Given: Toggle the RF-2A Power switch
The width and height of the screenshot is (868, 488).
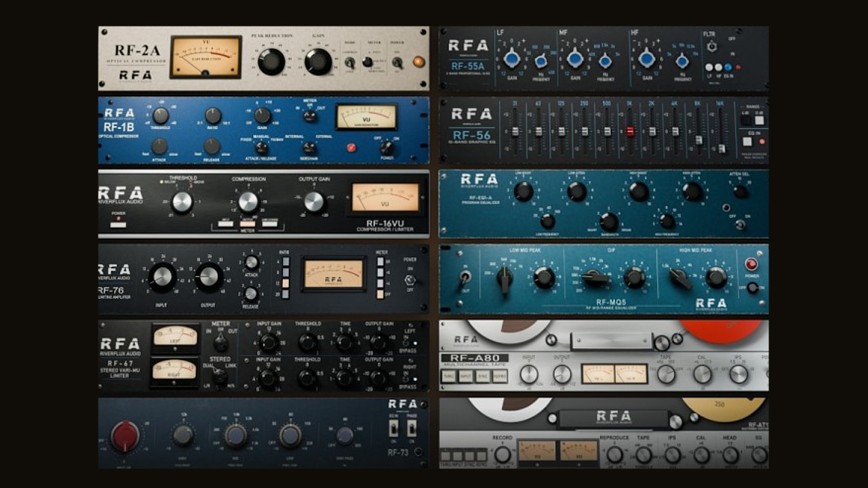Looking at the screenshot, I should click(397, 62).
